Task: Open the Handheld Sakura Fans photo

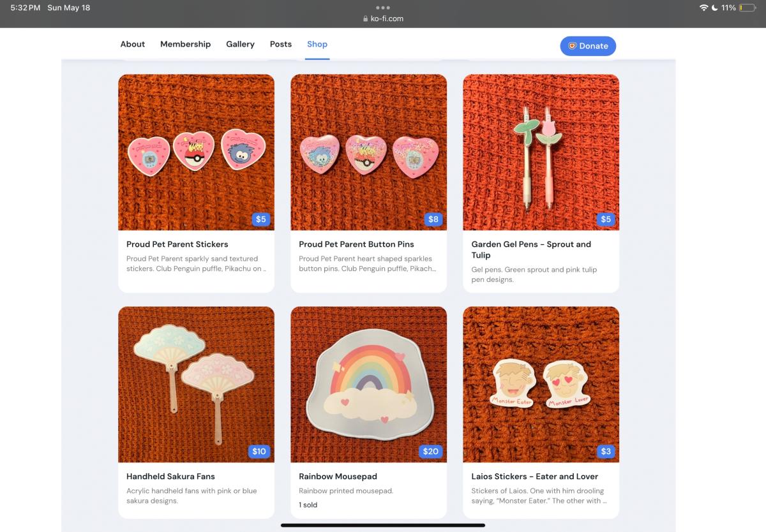Action: coord(197,385)
